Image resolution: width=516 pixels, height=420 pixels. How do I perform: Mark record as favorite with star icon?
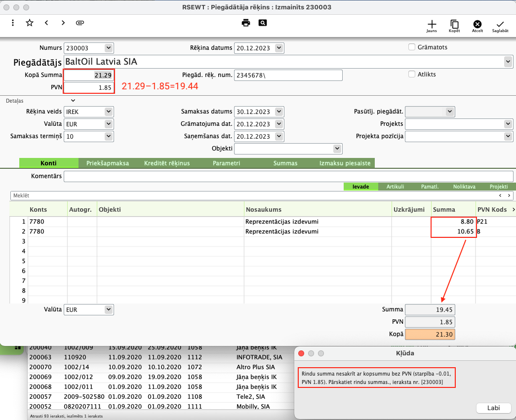(x=30, y=23)
